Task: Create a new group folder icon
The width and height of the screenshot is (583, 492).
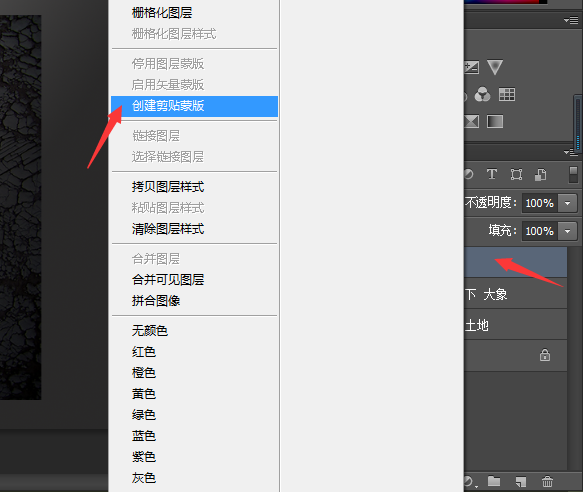Action: click(494, 481)
